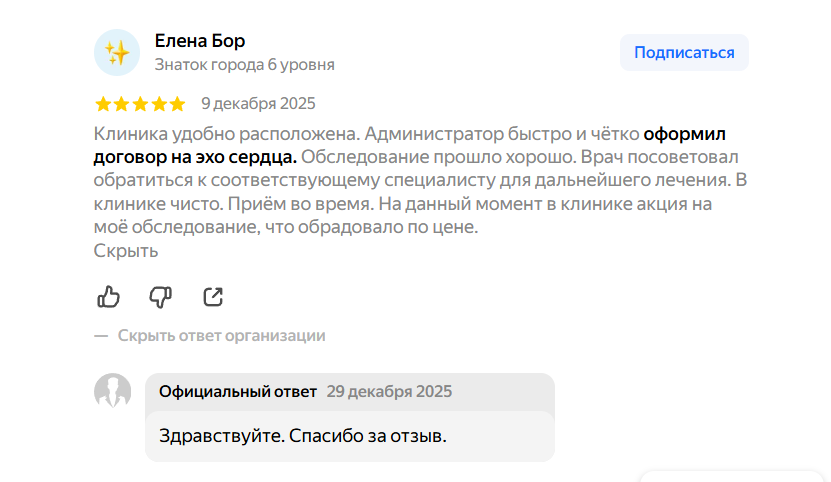Click the Знаток города 6 уровня badge
Image resolution: width=831 pixels, height=482 pixels.
244,65
